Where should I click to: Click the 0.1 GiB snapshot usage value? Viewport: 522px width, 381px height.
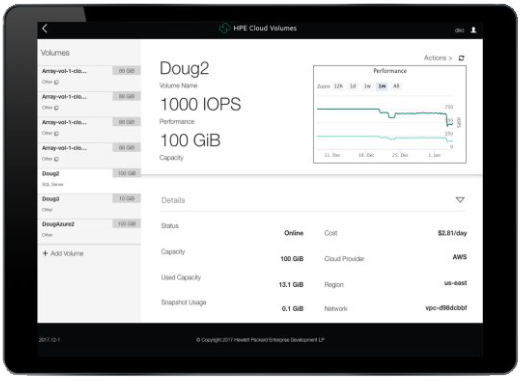(x=293, y=308)
